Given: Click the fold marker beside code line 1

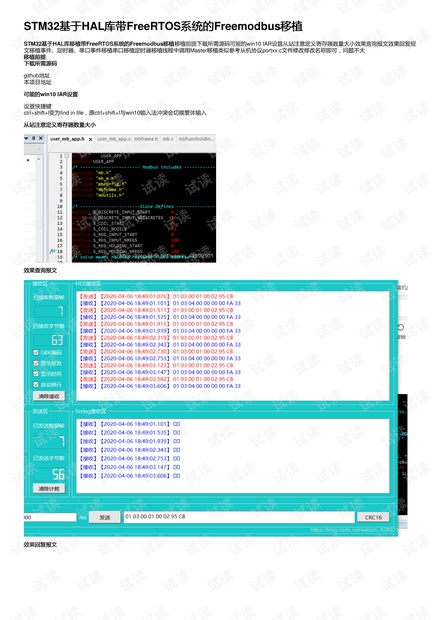Looking at the screenshot, I should (x=67, y=156).
